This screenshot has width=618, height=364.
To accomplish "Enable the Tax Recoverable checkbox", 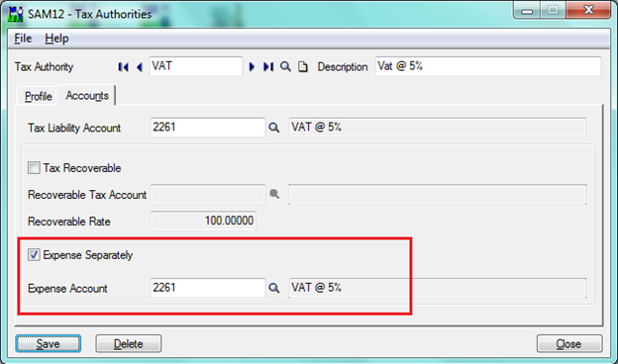I will 34,167.
